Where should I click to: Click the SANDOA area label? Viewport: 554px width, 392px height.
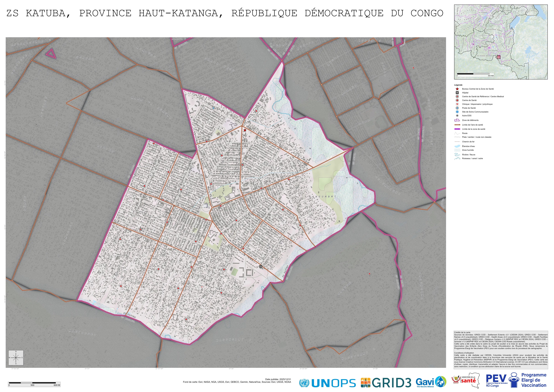[x=237, y=224]
